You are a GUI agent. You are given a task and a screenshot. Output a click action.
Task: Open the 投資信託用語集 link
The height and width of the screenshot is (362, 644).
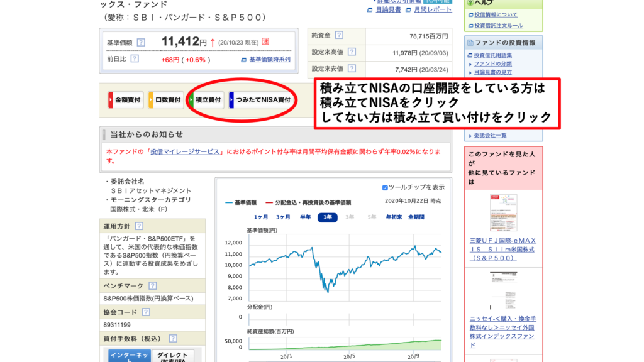tap(493, 55)
